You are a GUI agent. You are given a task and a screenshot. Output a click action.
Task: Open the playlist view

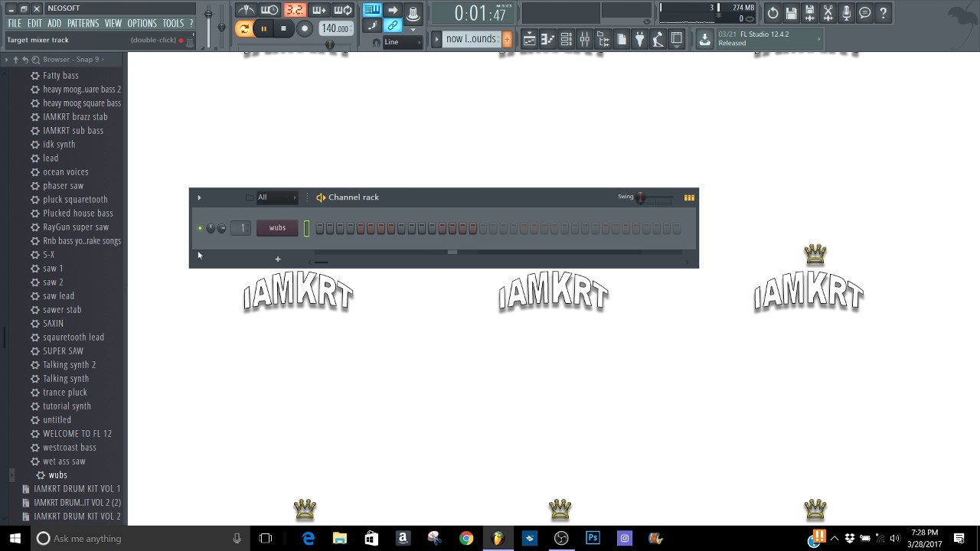tap(529, 39)
